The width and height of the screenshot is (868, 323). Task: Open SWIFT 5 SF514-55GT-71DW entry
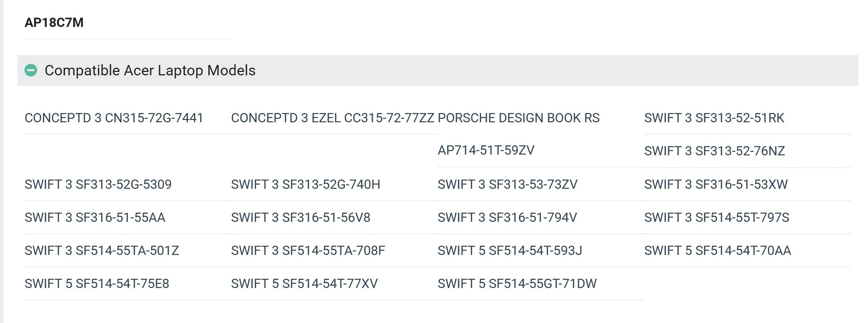pyautogui.click(x=517, y=284)
